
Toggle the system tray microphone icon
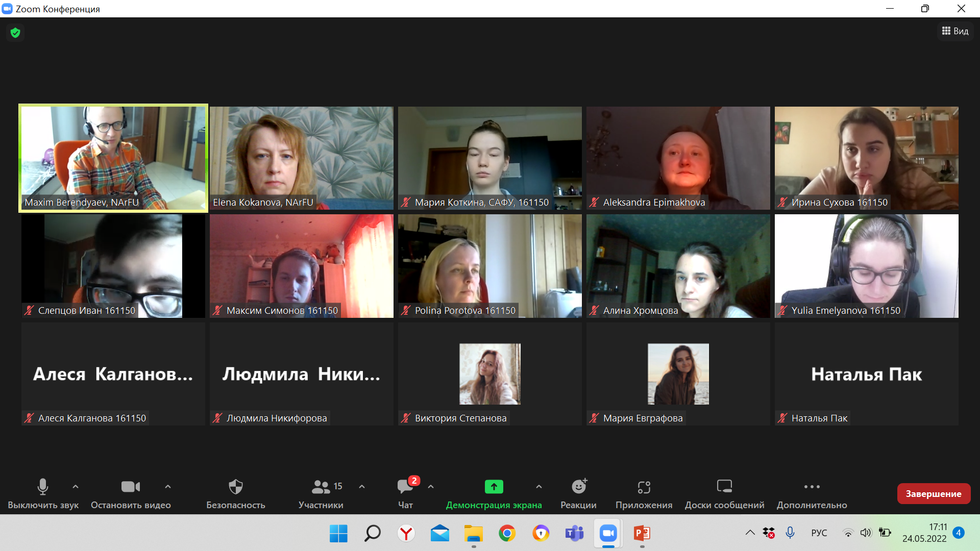click(790, 533)
